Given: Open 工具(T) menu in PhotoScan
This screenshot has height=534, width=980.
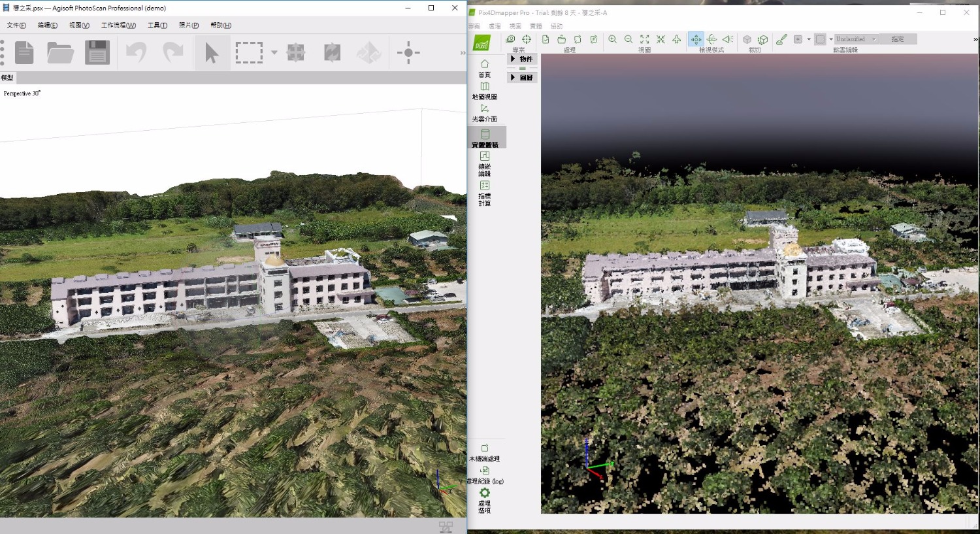Looking at the screenshot, I should click(157, 25).
